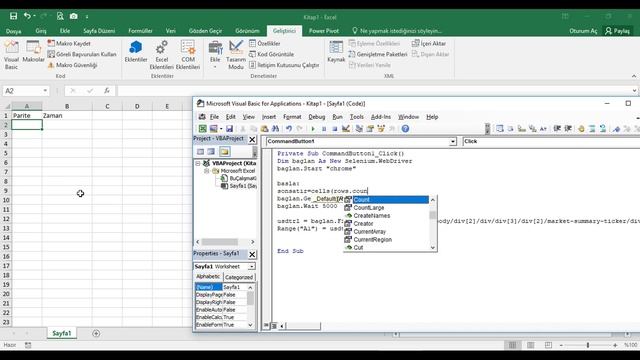Select the Sayfa1 worksheet tab

tap(62, 333)
